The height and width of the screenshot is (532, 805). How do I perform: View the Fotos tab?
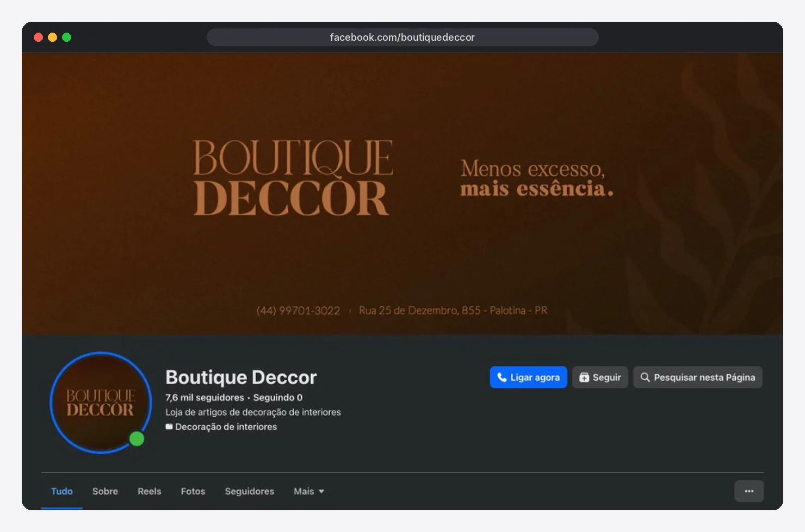(193, 491)
